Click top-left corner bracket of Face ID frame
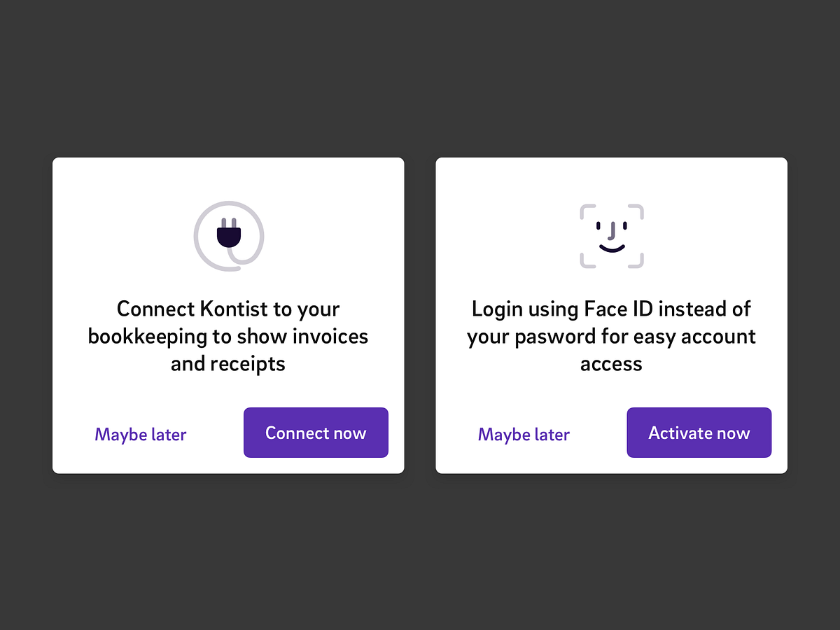 (587, 211)
